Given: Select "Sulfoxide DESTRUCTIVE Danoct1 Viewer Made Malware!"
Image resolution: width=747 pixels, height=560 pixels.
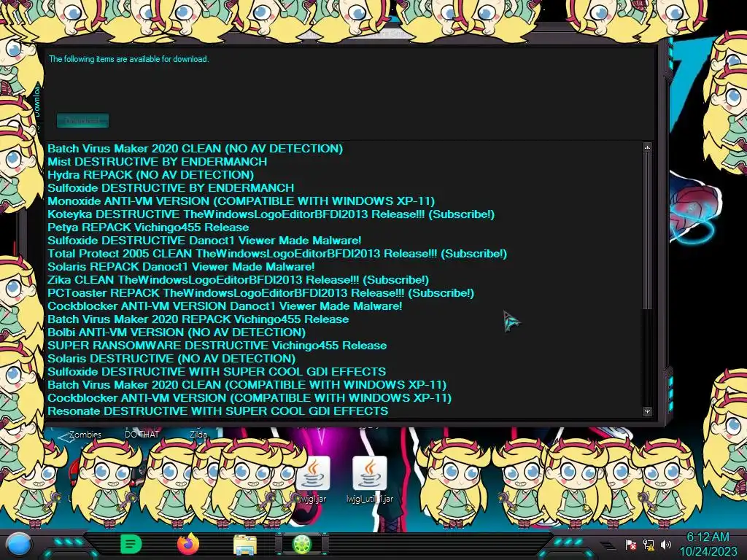Looking at the screenshot, I should 204,241.
